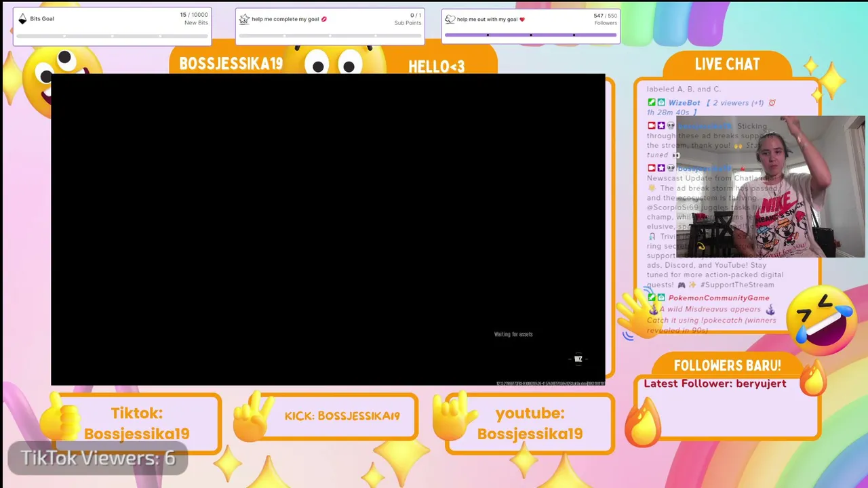Image resolution: width=868 pixels, height=488 pixels.
Task: Click the FOLLOWERS BARU! header
Action: point(727,366)
